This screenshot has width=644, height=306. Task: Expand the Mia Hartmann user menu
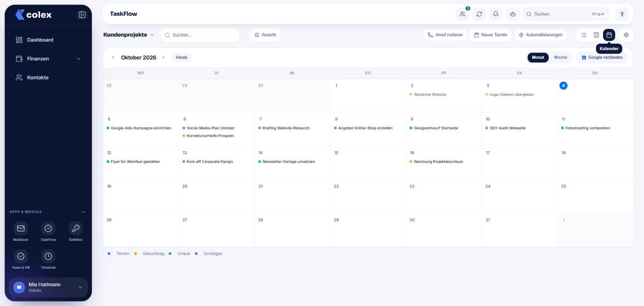coord(48,287)
